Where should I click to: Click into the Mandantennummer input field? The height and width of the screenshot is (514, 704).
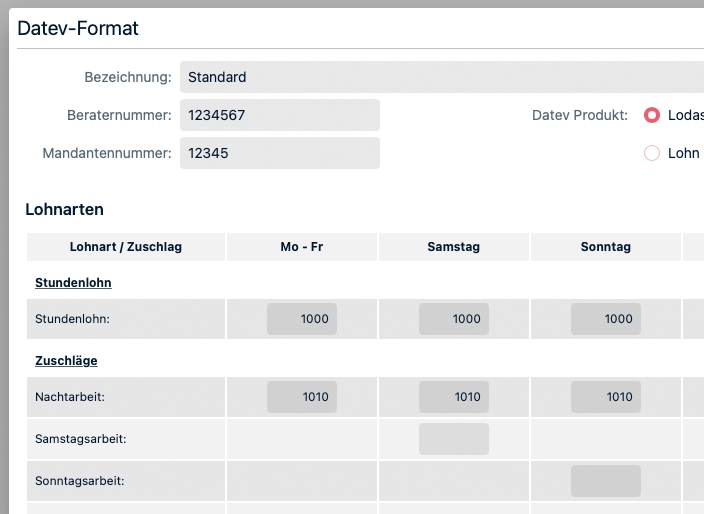[x=280, y=153]
